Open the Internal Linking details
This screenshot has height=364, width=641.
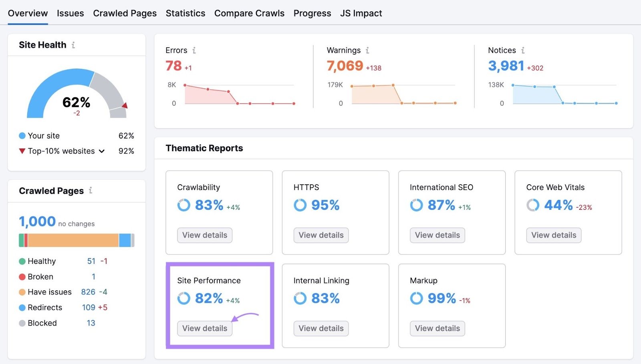320,328
